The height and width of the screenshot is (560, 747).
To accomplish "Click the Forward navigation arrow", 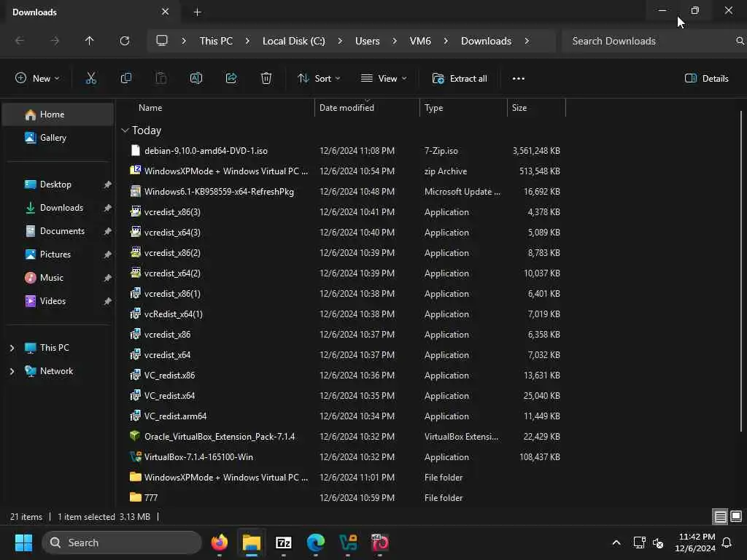I will point(55,41).
